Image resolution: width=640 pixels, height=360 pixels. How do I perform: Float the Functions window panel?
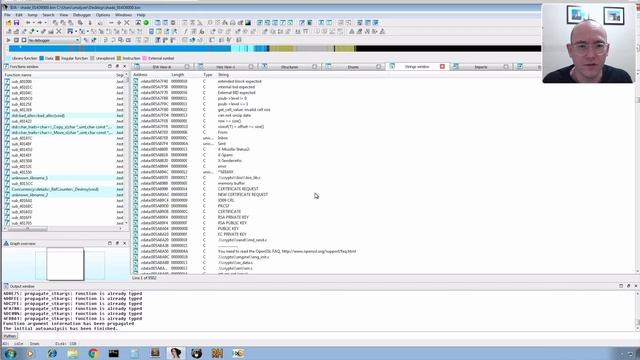[x=117, y=67]
